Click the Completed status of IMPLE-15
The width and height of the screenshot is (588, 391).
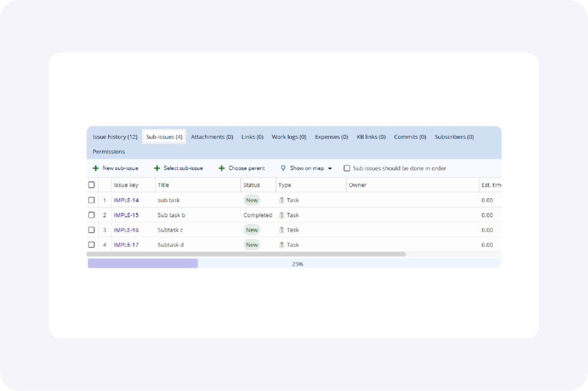[258, 215]
